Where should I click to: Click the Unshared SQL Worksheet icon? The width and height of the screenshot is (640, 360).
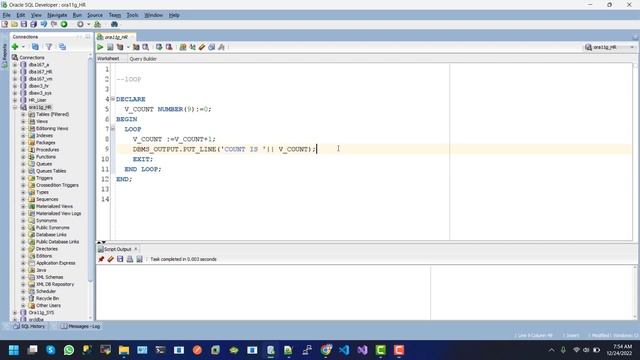point(183,47)
